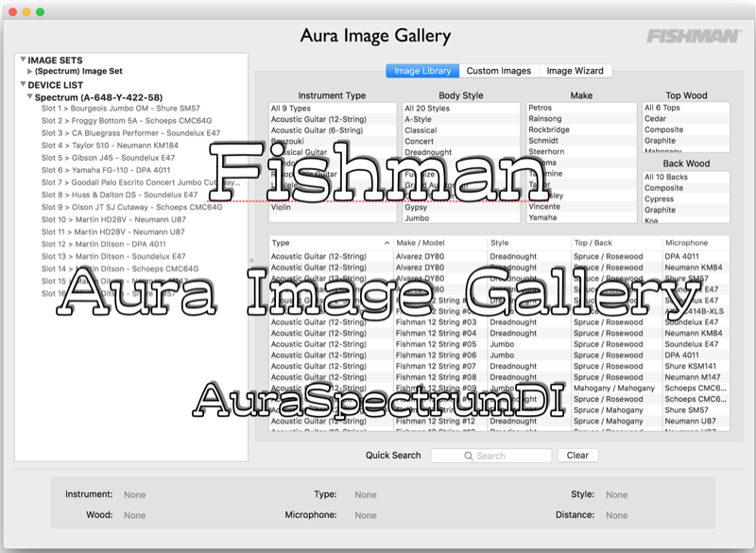Select Composite in the Top Wood list
Screen dimensions: 756x553
click(686, 130)
